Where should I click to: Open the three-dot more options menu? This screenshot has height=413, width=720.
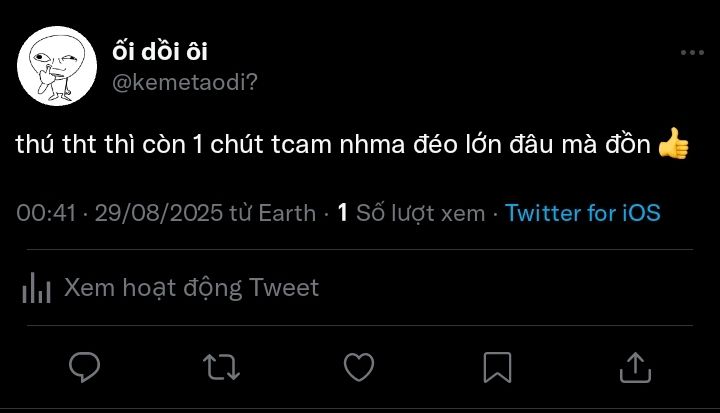(x=692, y=53)
